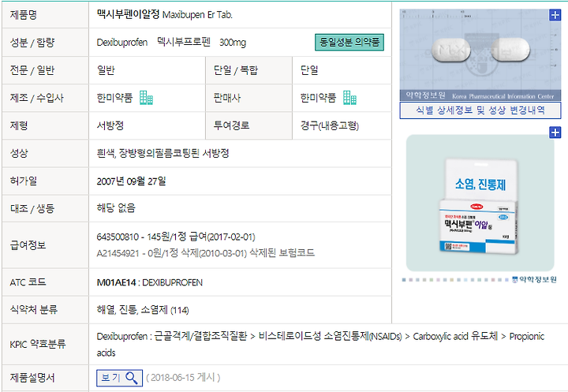Viewport: 568px width, 392px height.
Task: Click the 흰색, 장방형의필름코팅된 서방정 description
Action: pos(163,153)
